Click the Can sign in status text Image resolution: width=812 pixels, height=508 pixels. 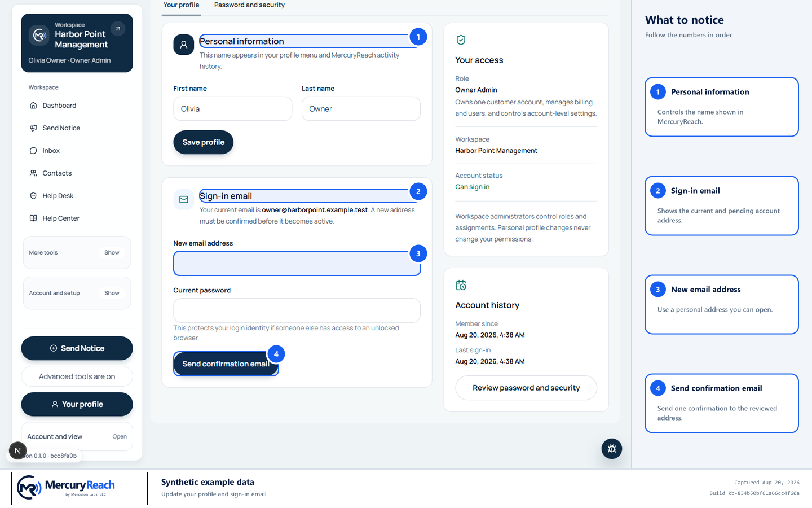click(x=473, y=187)
